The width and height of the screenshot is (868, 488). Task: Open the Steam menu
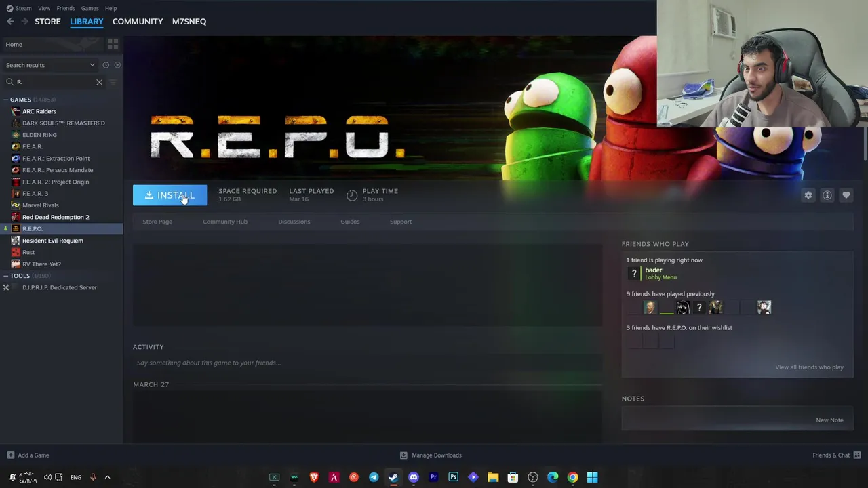point(23,8)
